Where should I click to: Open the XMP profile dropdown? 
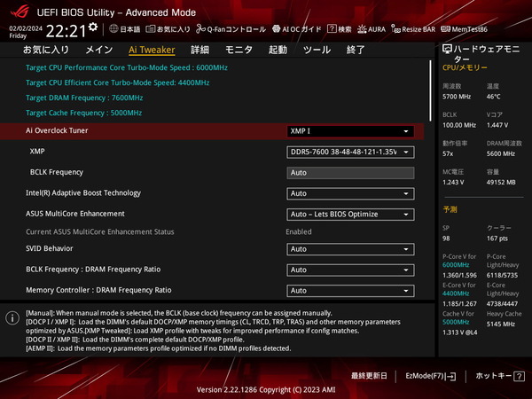351,152
